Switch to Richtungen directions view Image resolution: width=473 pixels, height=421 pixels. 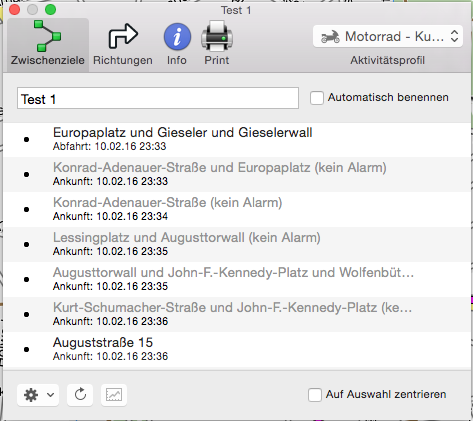coord(123,44)
